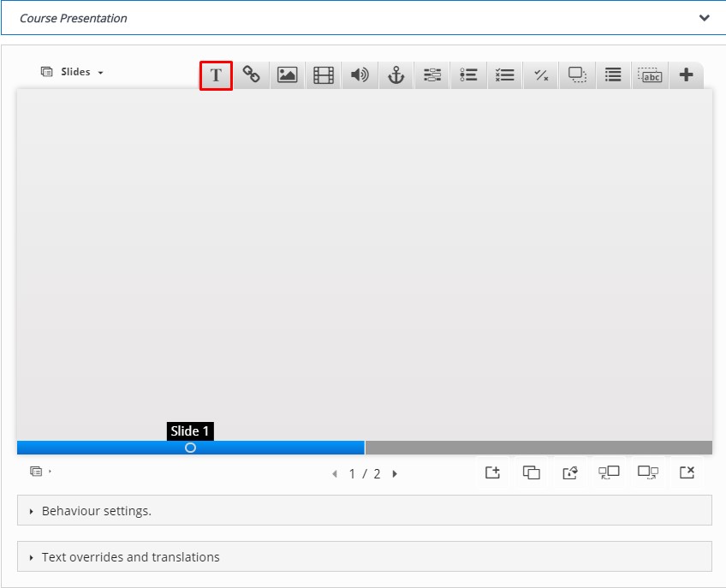Select the Text tool in toolbar
Viewport: 726px width, 588px height.
pos(216,75)
